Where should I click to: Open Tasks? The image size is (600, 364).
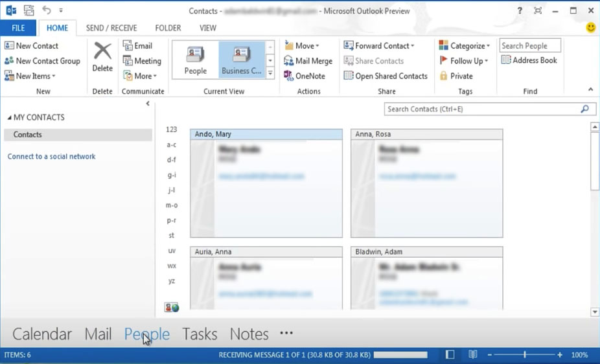(200, 334)
